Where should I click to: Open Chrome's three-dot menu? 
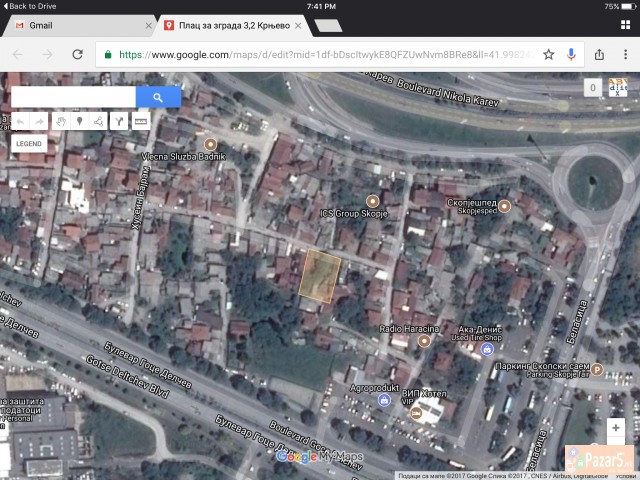pyautogui.click(x=624, y=54)
